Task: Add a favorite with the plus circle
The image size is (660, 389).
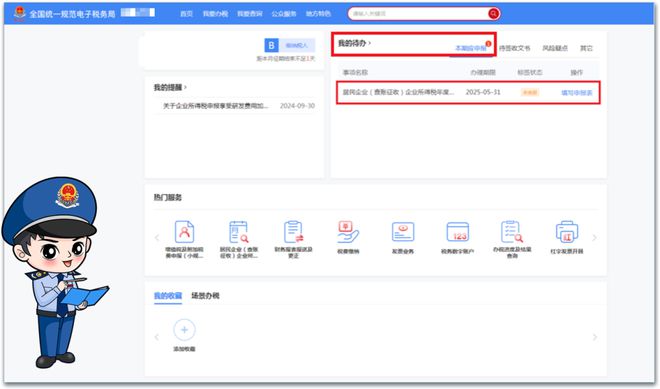Action: (184, 330)
